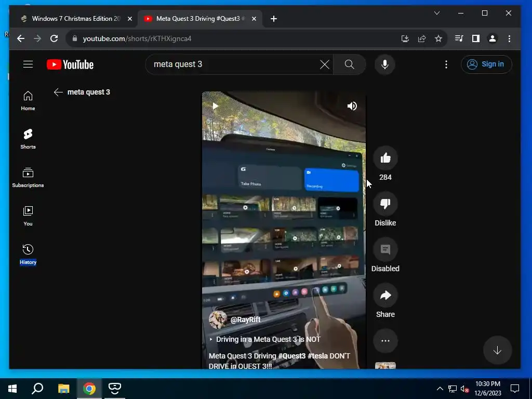Open Windows notification center
The height and width of the screenshot is (399, 532).
515,389
